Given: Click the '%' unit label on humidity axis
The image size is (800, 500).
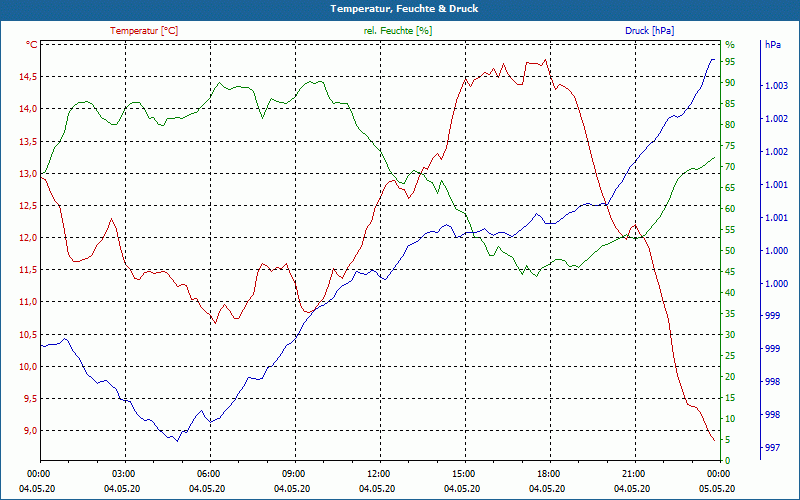Looking at the screenshot, I should tap(730, 45).
